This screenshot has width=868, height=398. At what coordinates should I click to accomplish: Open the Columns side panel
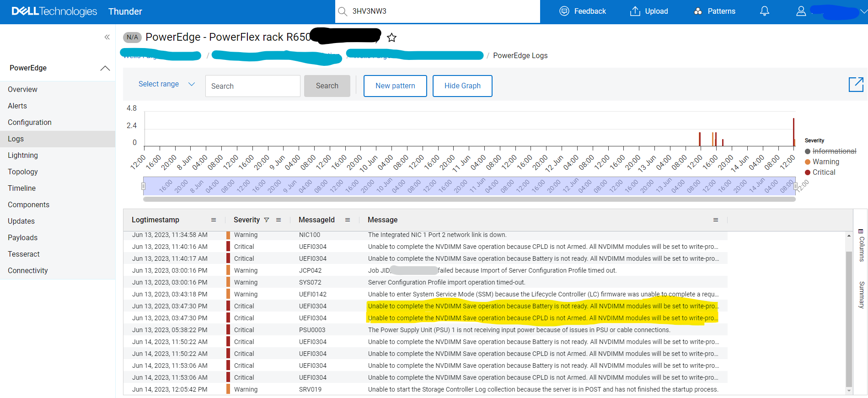861,245
